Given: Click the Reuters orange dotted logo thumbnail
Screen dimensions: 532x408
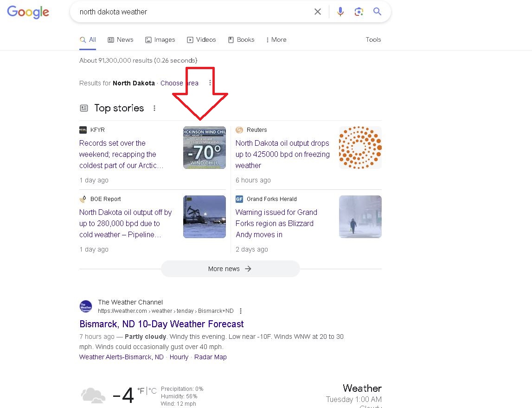Looking at the screenshot, I should click(360, 148).
